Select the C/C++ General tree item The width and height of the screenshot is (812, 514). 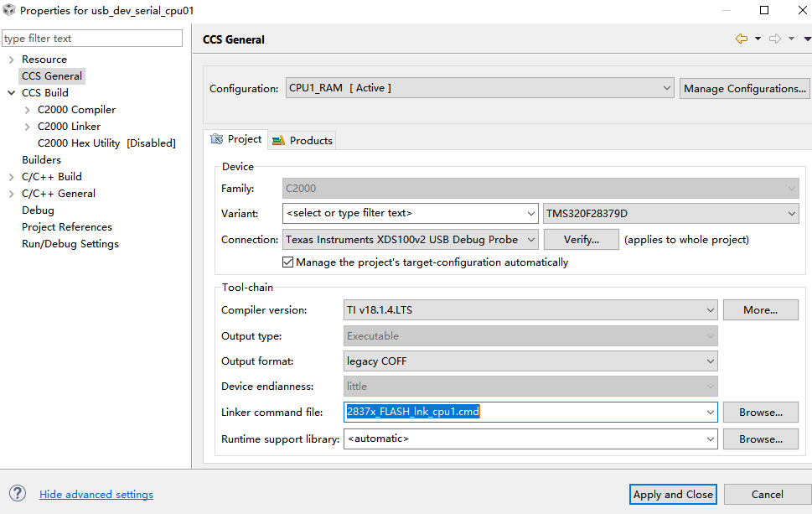[59, 194]
